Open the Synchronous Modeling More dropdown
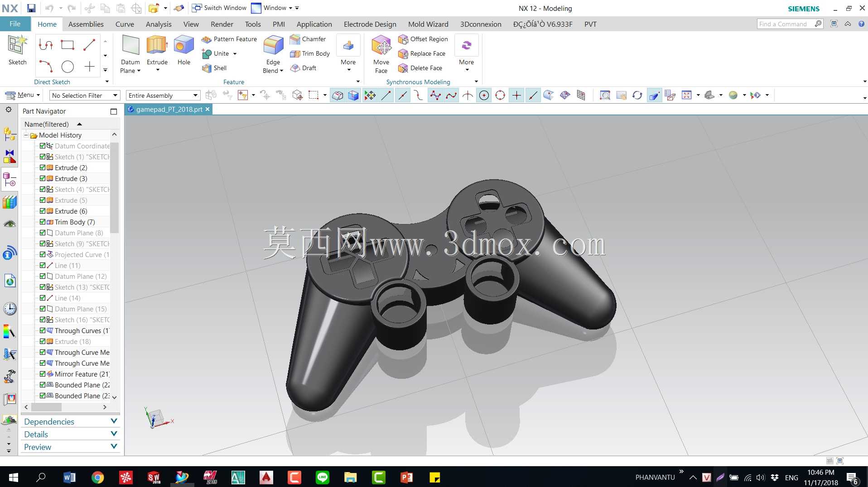This screenshot has width=868, height=487. tap(466, 53)
